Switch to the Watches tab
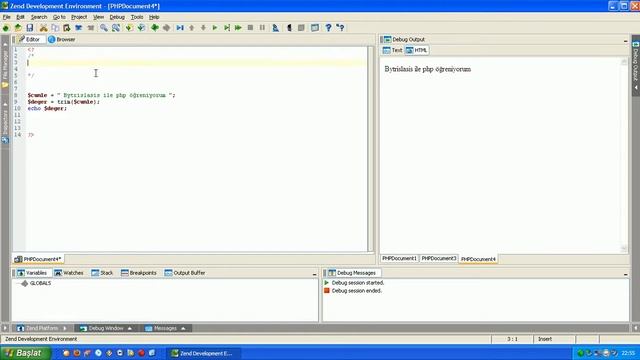640x360 pixels. pos(69,273)
